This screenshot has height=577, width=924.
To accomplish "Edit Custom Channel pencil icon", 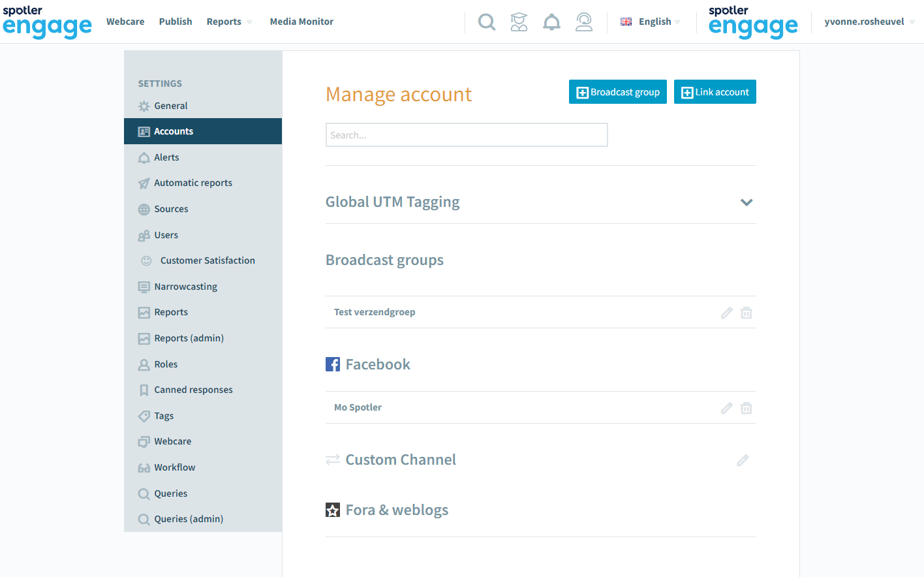I will point(743,460).
